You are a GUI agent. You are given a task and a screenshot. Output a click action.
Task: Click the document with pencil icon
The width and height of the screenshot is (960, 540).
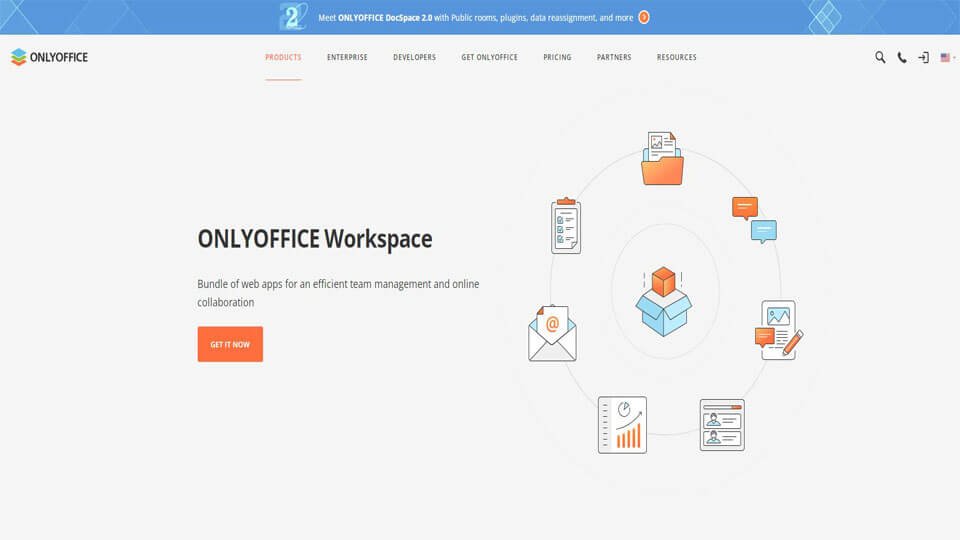779,329
